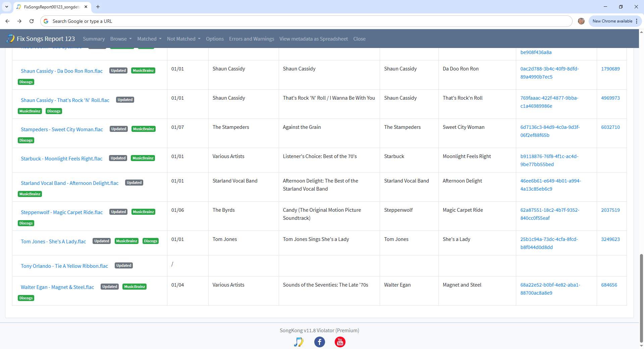Viewport: 644px width, 349px height.
Task: Open Discogs ID 684656 link
Action: point(609,285)
